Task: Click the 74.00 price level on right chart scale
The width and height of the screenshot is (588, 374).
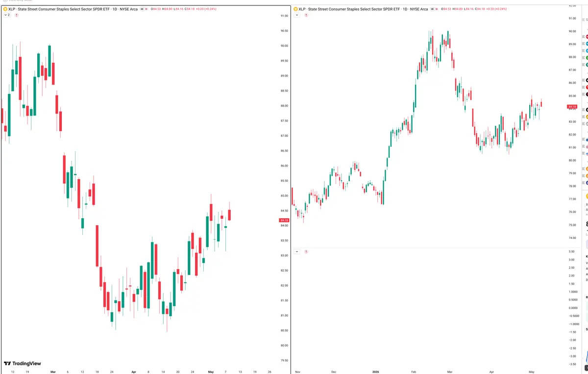Action: [x=572, y=238]
